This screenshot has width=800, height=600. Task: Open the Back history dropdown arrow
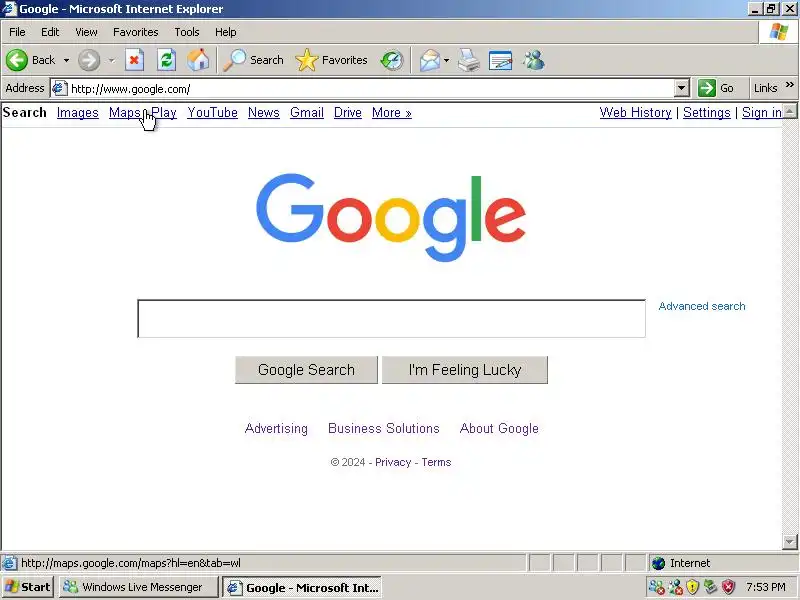click(66, 60)
